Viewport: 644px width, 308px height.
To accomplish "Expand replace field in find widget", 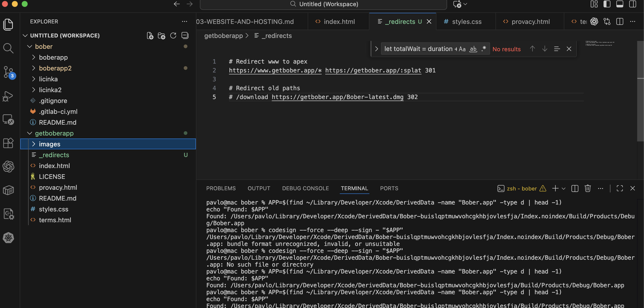I will (x=377, y=49).
